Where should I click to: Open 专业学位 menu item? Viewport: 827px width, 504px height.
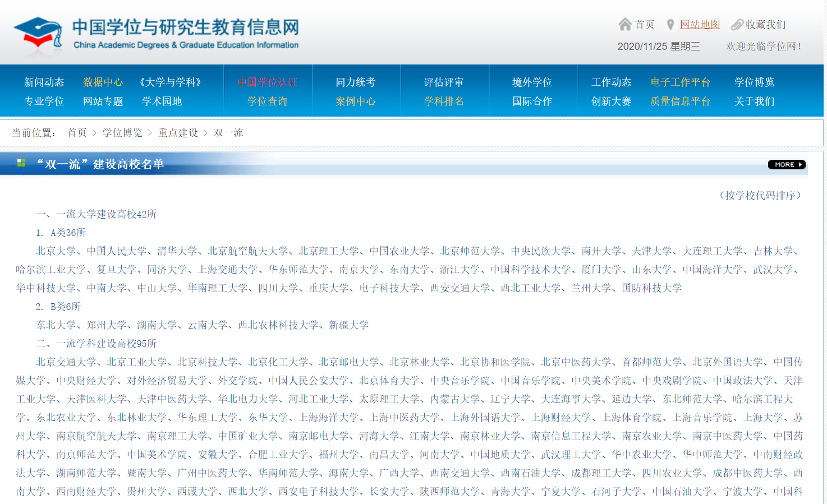[44, 101]
